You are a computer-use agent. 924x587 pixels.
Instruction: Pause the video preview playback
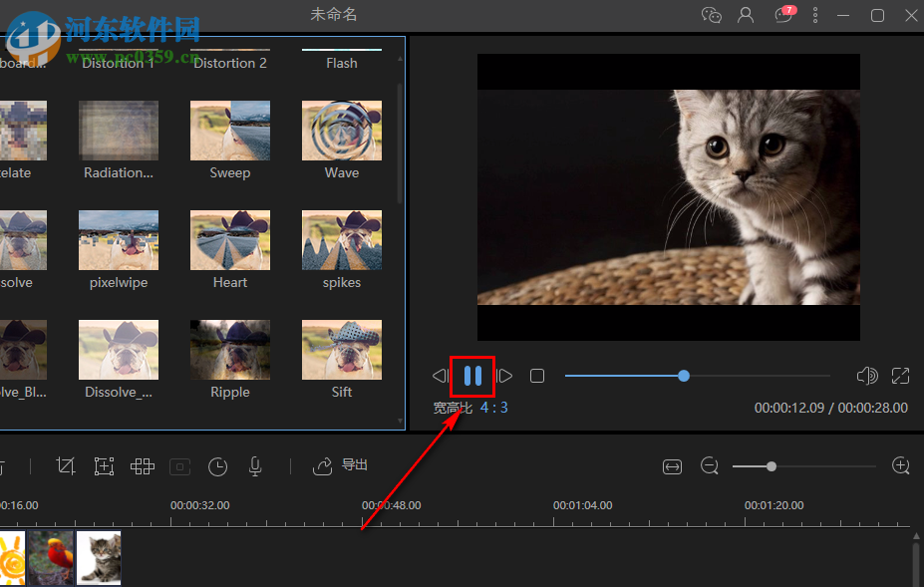[x=472, y=376]
